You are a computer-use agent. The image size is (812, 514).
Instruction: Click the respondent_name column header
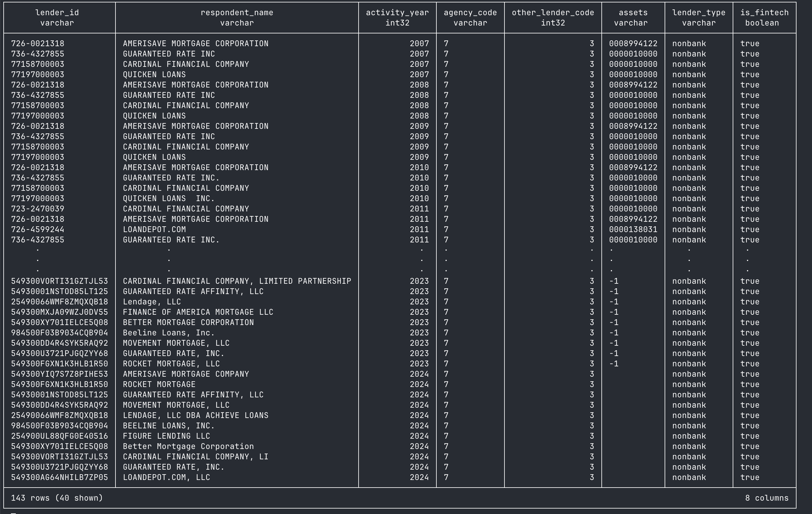tap(237, 13)
